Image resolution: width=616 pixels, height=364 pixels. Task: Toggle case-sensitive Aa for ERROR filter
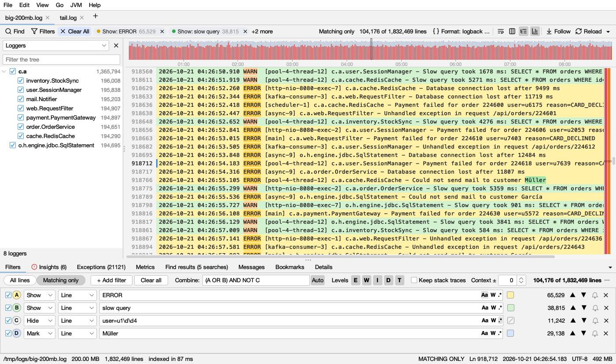[x=484, y=295]
